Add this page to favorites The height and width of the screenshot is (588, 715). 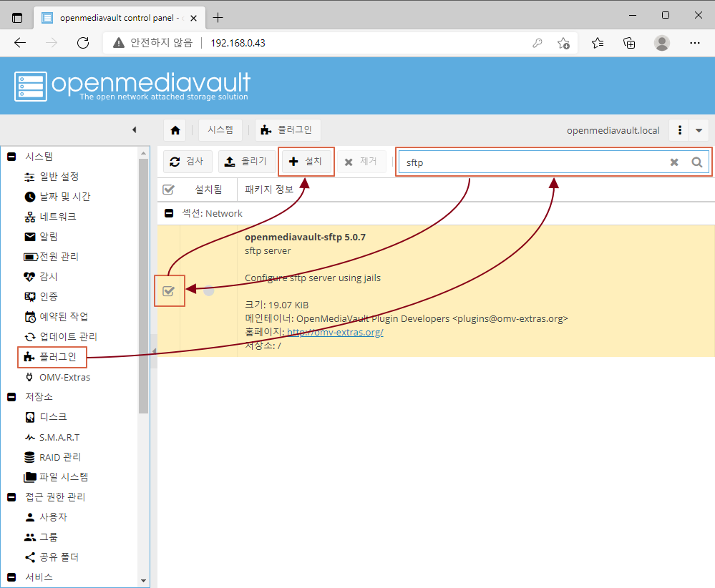click(x=563, y=43)
